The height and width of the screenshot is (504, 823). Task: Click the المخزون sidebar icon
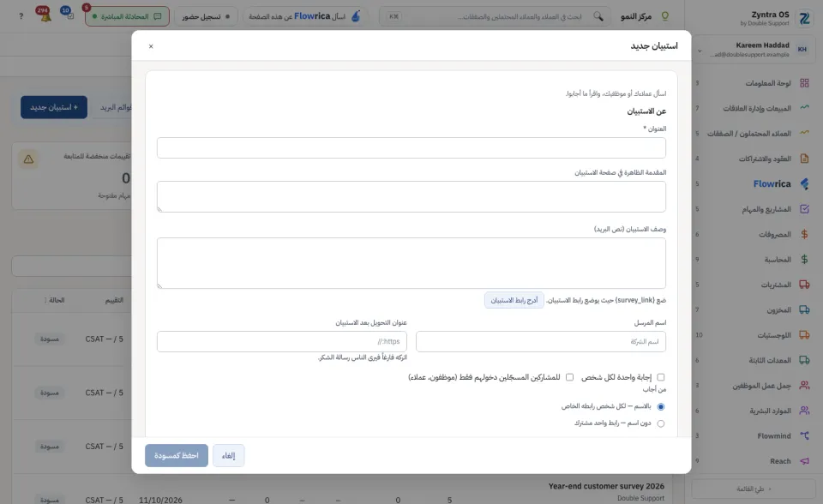coord(804,309)
